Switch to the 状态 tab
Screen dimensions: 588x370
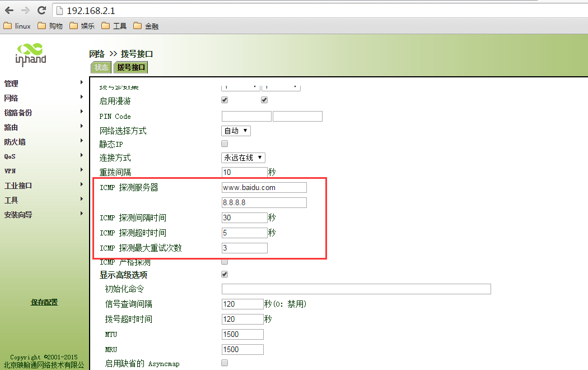pyautogui.click(x=101, y=67)
